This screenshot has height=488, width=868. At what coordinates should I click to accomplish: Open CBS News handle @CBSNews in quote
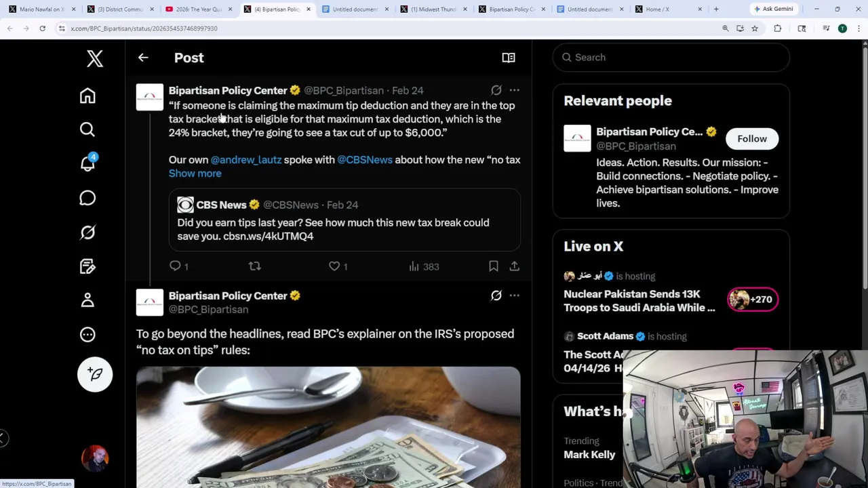coord(290,205)
